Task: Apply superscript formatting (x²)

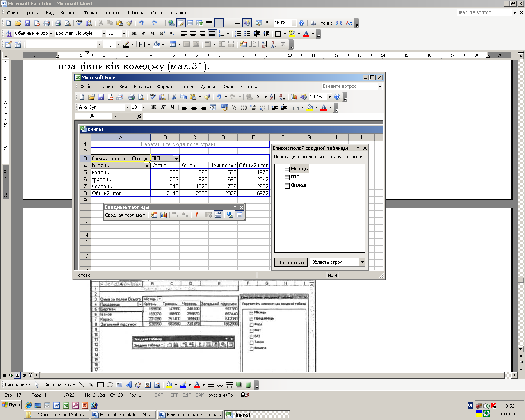Action: coord(162,34)
